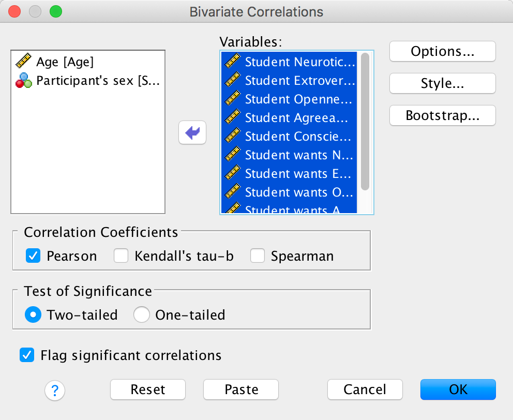Open the Options dialog
This screenshot has height=420, width=513.
pyautogui.click(x=442, y=51)
